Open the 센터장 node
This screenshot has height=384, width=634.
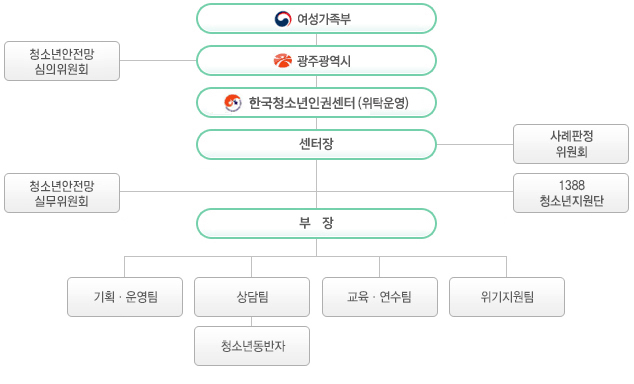[x=316, y=144]
